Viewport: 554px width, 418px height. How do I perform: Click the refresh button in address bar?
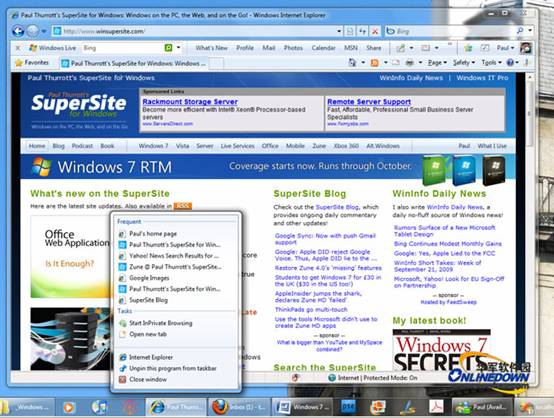pyautogui.click(x=363, y=31)
